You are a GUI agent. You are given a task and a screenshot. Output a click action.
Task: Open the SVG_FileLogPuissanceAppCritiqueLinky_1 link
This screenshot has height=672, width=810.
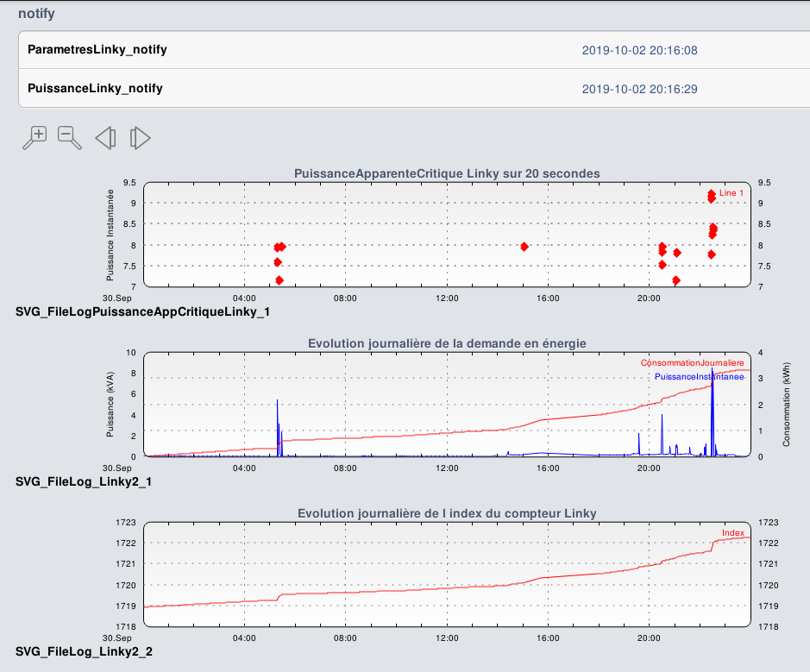click(142, 312)
